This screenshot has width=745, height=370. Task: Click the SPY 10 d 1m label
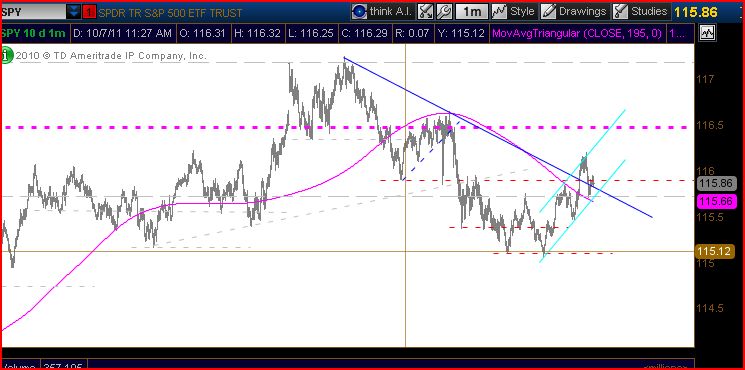point(33,33)
